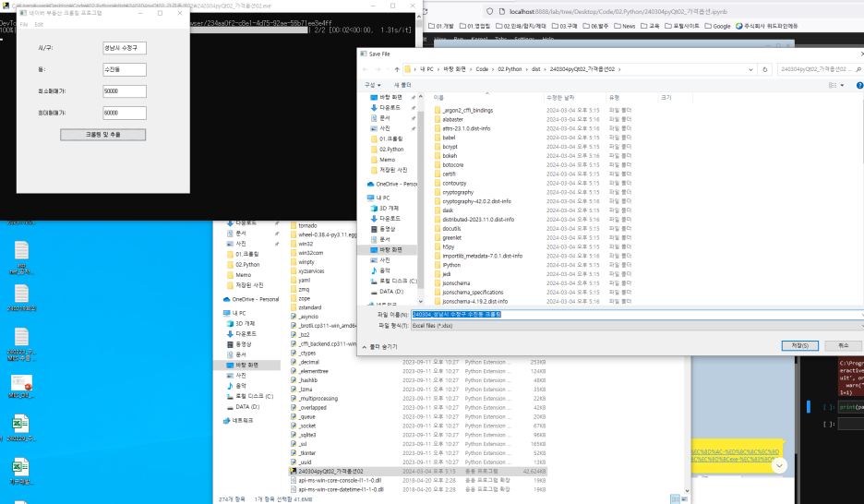Screen dimensions: 864x504
Task: Select the IPython folder
Action: point(450,265)
